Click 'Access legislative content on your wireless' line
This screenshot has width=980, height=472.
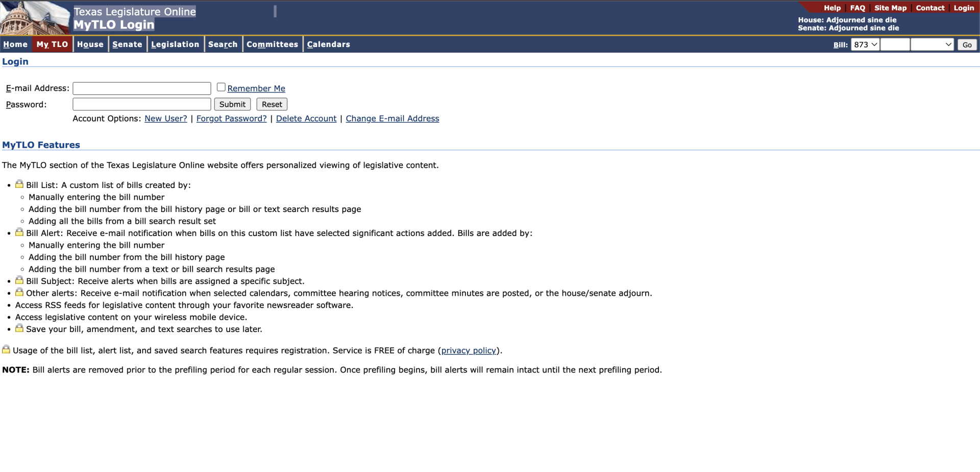click(131, 317)
